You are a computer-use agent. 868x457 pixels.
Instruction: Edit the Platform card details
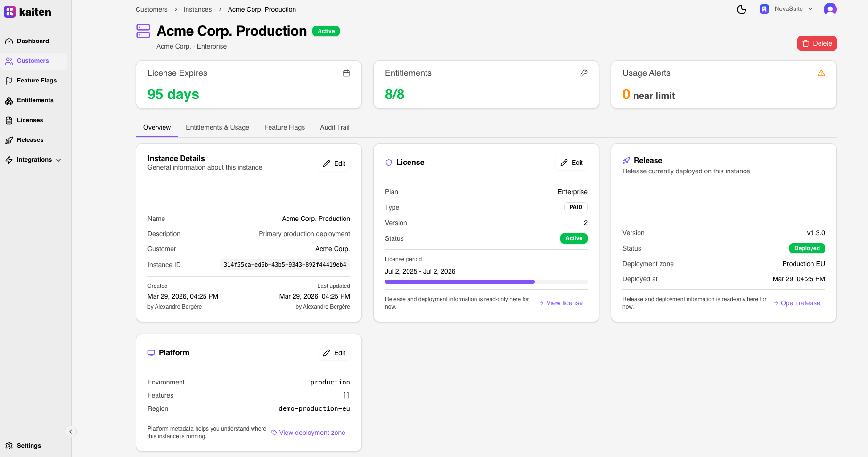coord(334,353)
